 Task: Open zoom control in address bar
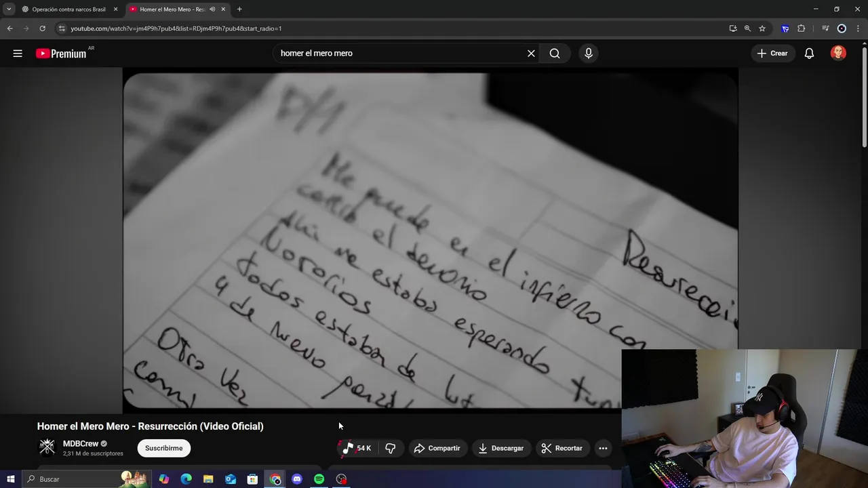pos(747,28)
